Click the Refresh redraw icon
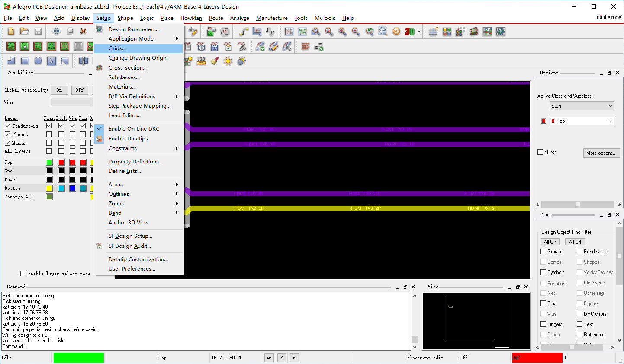 click(x=396, y=31)
